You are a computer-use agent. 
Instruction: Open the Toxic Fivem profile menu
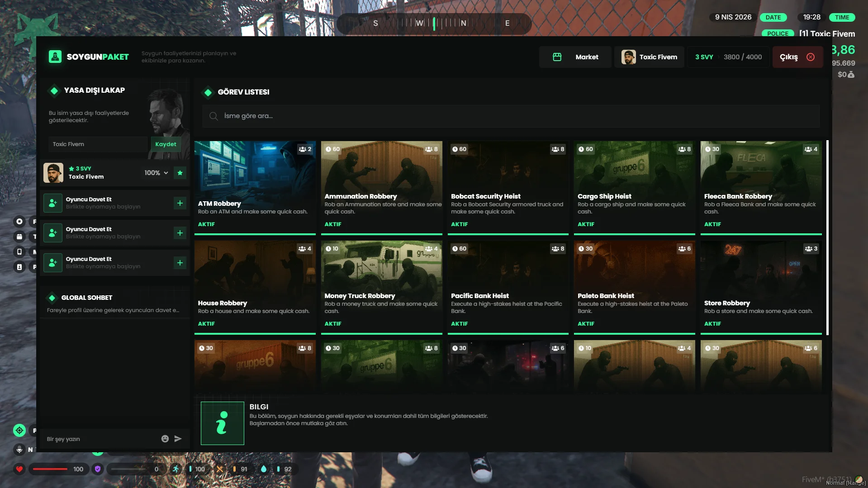[649, 57]
